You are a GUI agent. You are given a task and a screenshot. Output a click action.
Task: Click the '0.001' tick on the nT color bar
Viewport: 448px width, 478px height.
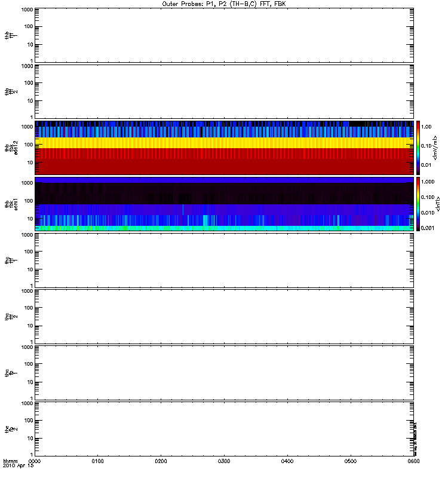point(428,228)
